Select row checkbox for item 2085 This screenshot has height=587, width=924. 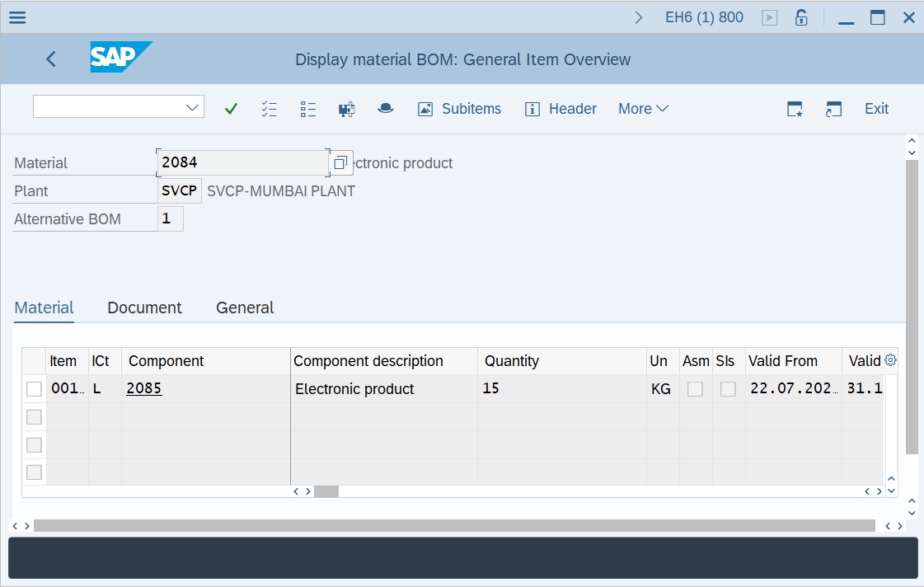coord(34,389)
